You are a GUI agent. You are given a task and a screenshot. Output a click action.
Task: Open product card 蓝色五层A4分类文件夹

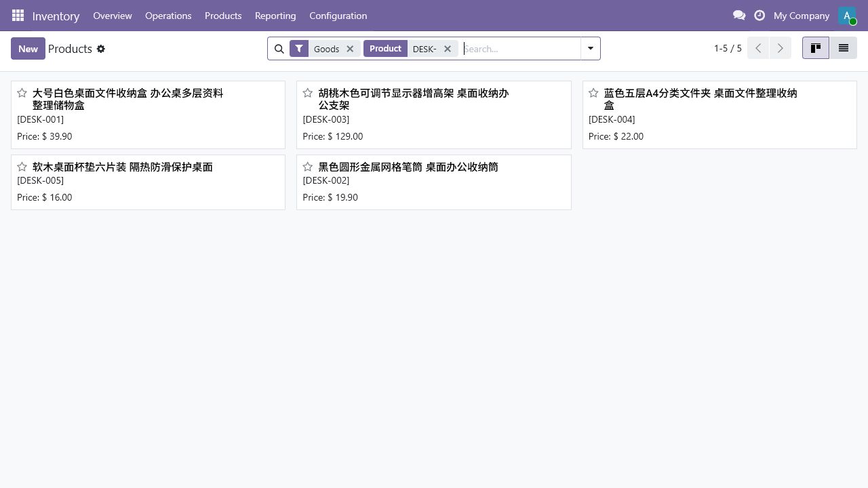(x=719, y=115)
